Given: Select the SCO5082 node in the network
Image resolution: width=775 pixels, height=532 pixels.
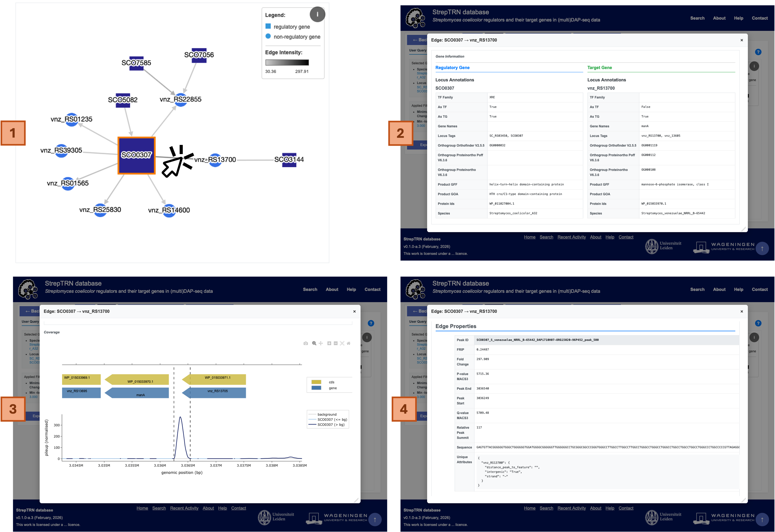Looking at the screenshot, I should tap(123, 100).
